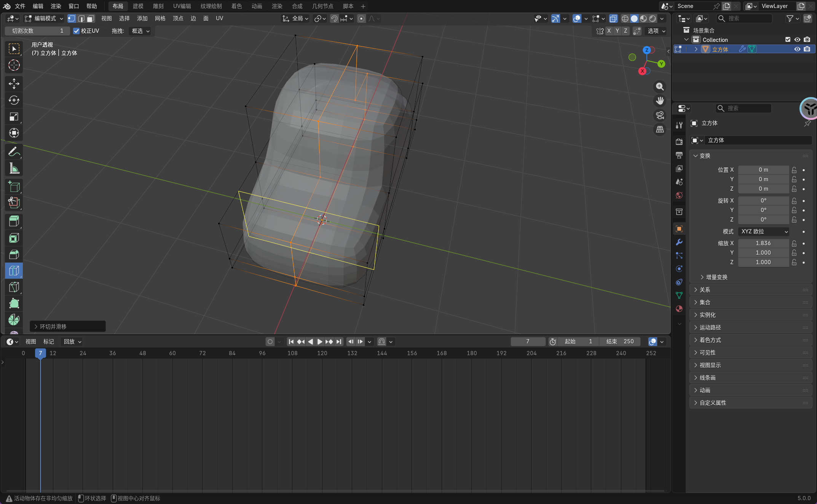The height and width of the screenshot is (504, 817).
Task: Select the Knife tool in toolbar
Action: 14,287
